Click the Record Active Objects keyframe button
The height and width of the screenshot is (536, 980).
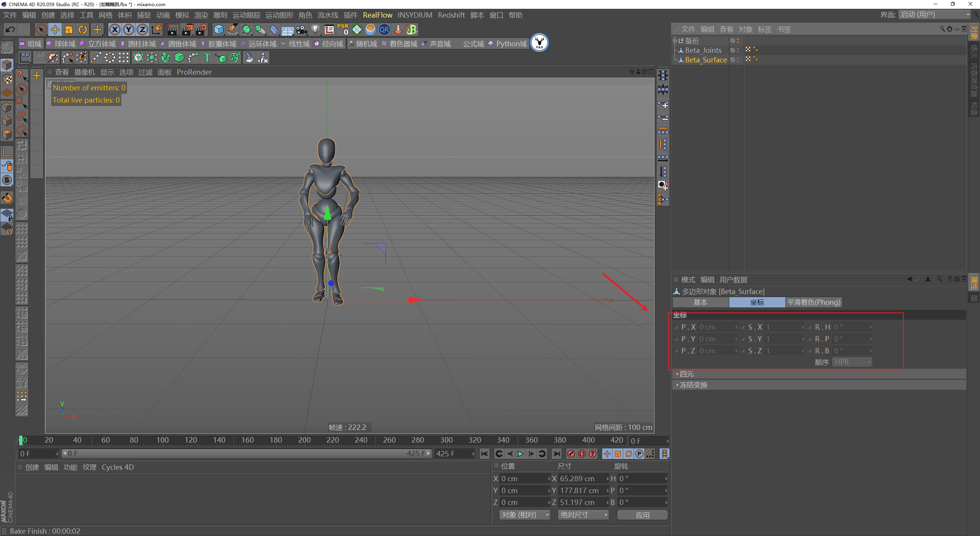[x=571, y=454]
